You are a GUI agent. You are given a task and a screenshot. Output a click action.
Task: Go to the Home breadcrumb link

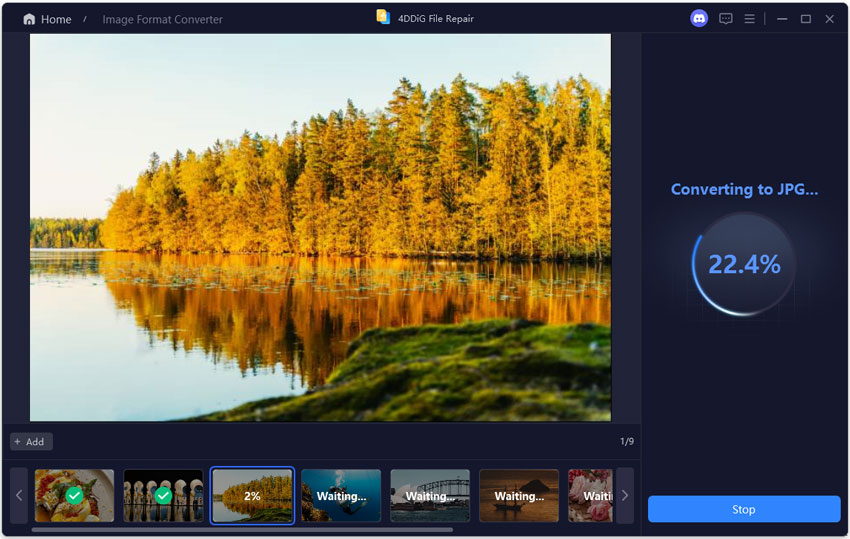56,20
